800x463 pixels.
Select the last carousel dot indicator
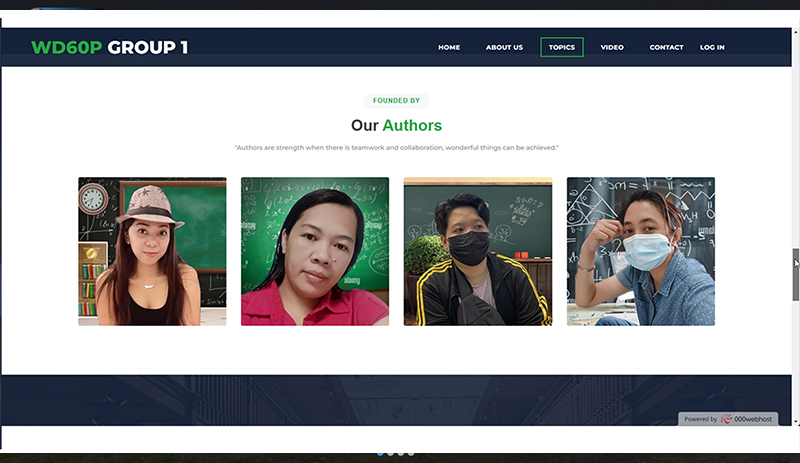pyautogui.click(x=411, y=454)
